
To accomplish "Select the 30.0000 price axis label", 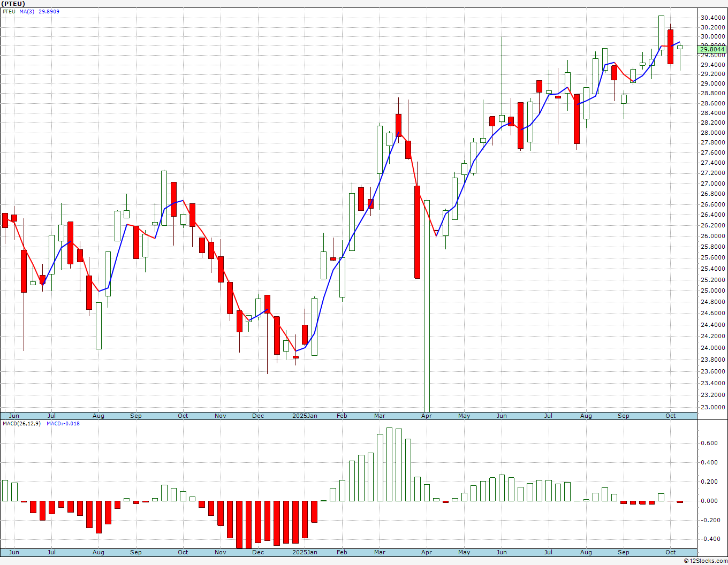I will [712, 36].
